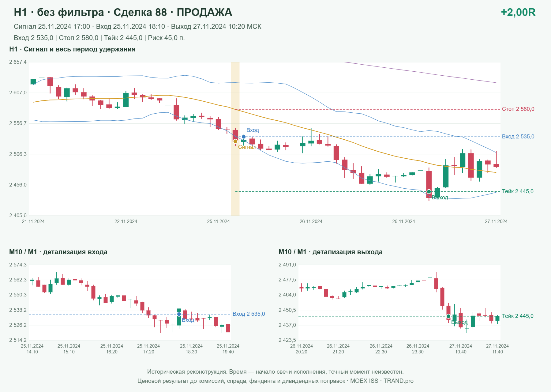Click the '2 405,6' price axis label
551x392 pixels.
click(x=18, y=216)
